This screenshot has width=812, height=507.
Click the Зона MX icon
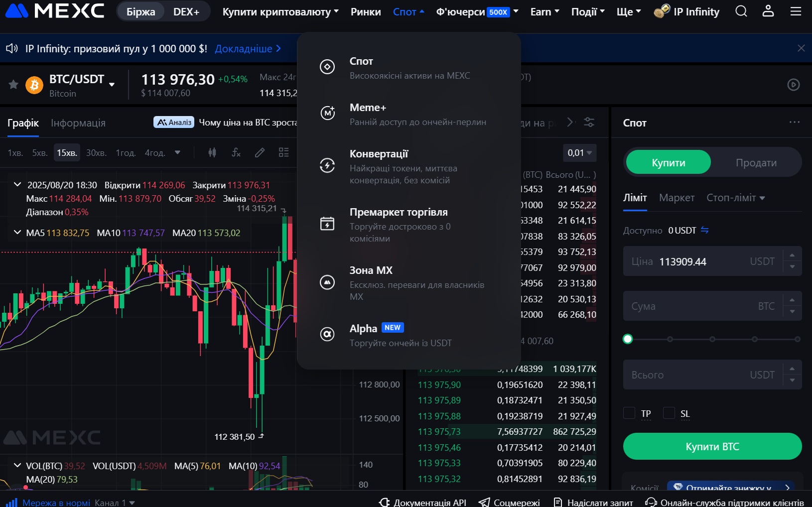point(327,282)
